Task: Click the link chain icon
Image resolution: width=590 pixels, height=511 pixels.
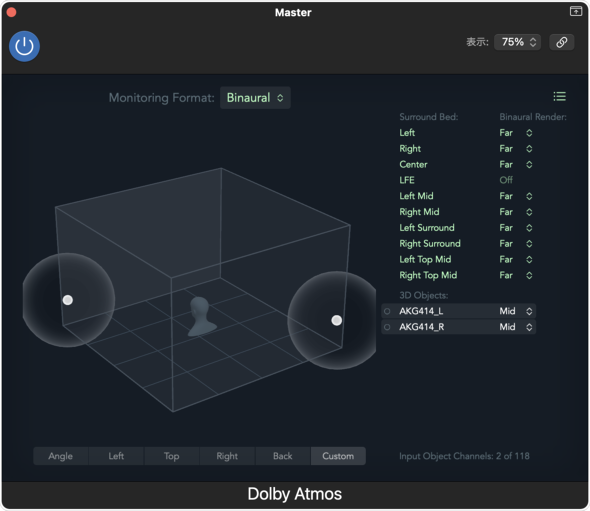Action: click(x=561, y=42)
